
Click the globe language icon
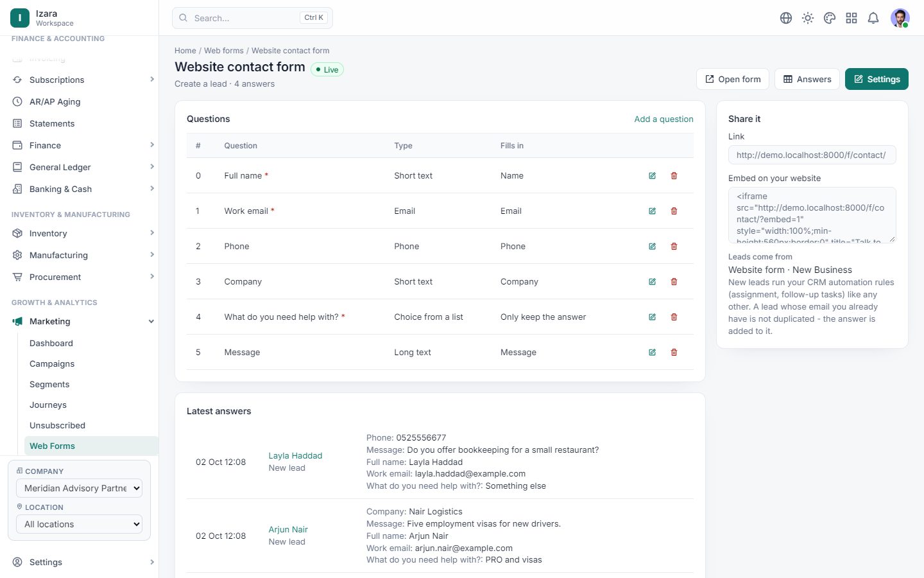786,18
